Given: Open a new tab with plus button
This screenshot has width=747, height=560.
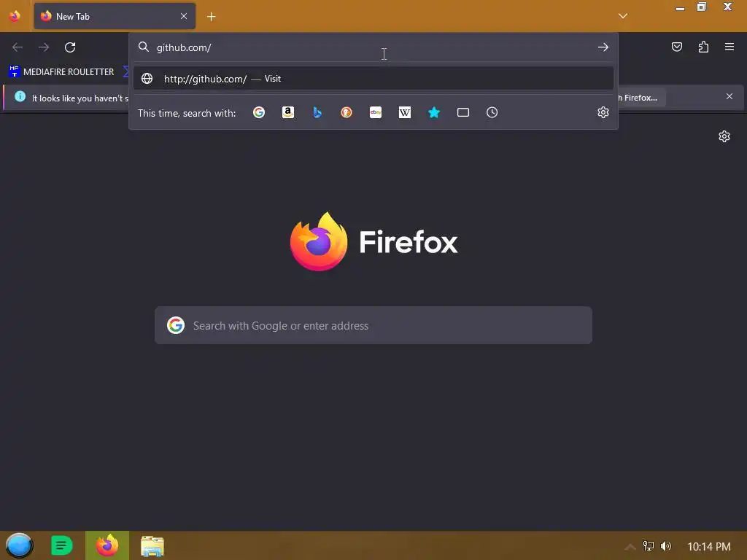Looking at the screenshot, I should pyautogui.click(x=211, y=17).
